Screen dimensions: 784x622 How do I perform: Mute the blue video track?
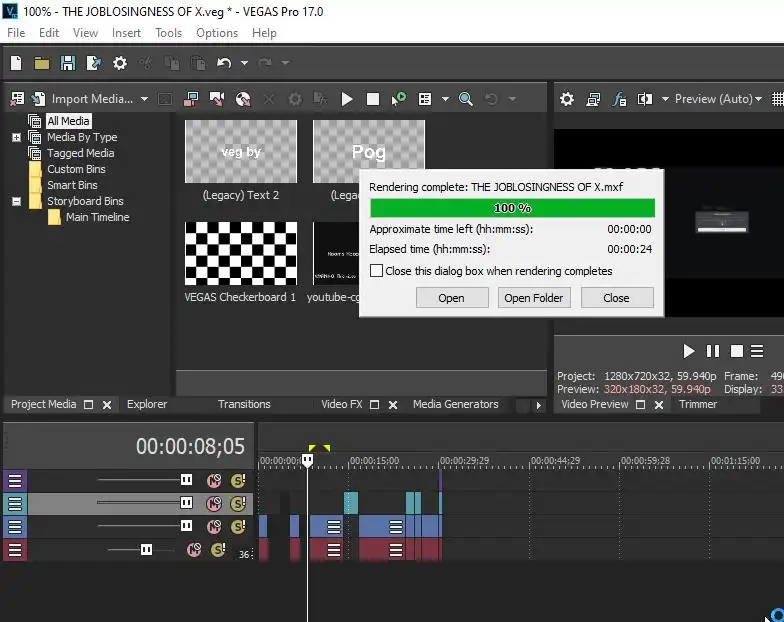214,526
